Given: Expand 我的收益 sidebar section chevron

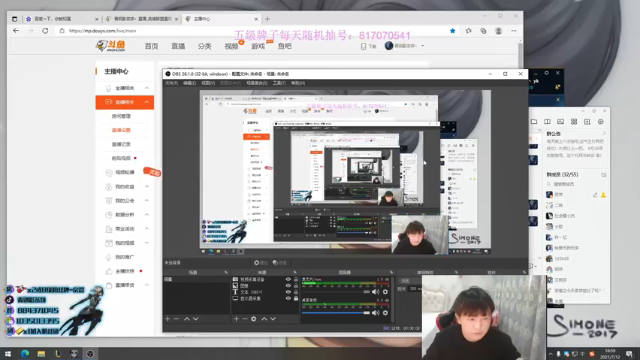Looking at the screenshot, I should pyautogui.click(x=147, y=187).
